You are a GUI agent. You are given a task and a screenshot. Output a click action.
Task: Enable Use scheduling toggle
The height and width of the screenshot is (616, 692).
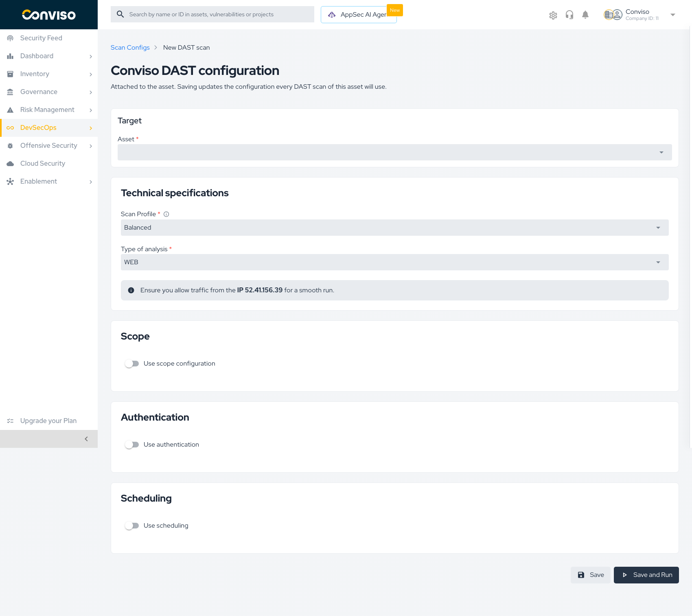tap(132, 526)
